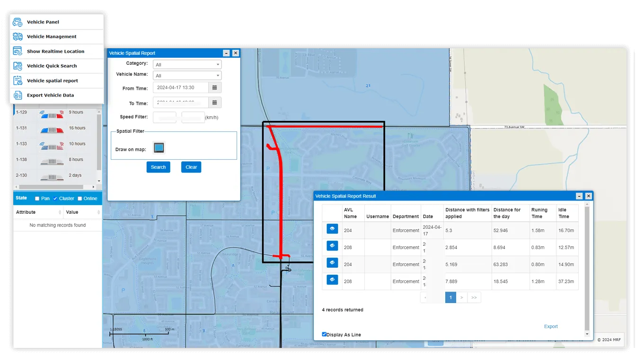Click the 73 Avenue SW map label
The width and height of the screenshot is (636, 364).
point(514,127)
